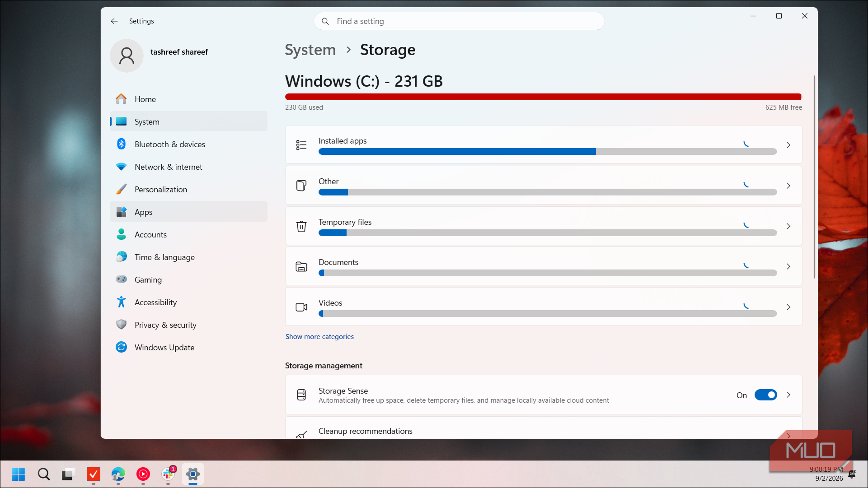Click the Home house icon
This screenshot has width=868, height=488.
[x=121, y=99]
